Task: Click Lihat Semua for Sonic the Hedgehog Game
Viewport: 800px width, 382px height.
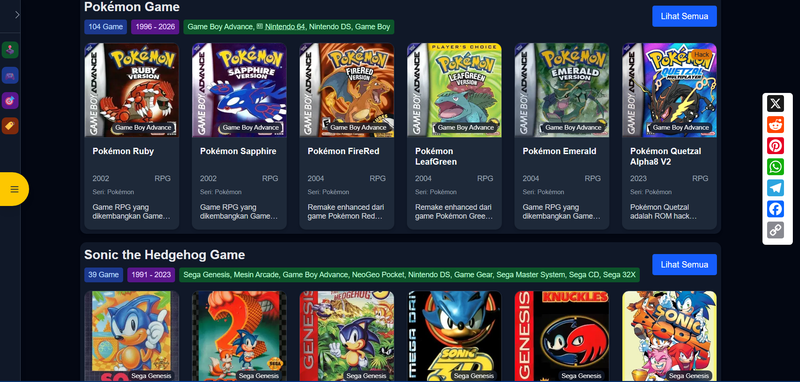Action: [684, 265]
